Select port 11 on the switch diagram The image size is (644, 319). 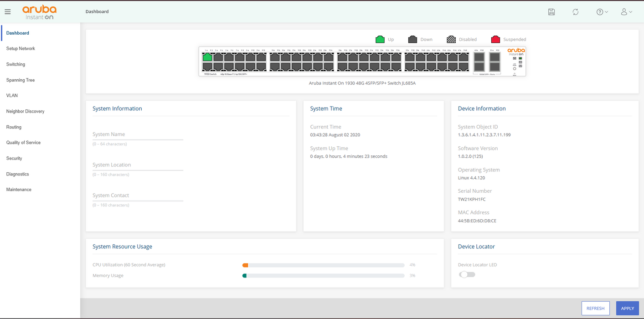click(x=261, y=57)
